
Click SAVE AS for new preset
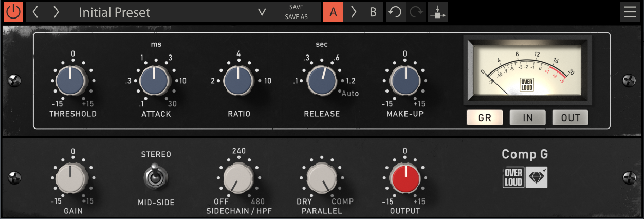[296, 17]
